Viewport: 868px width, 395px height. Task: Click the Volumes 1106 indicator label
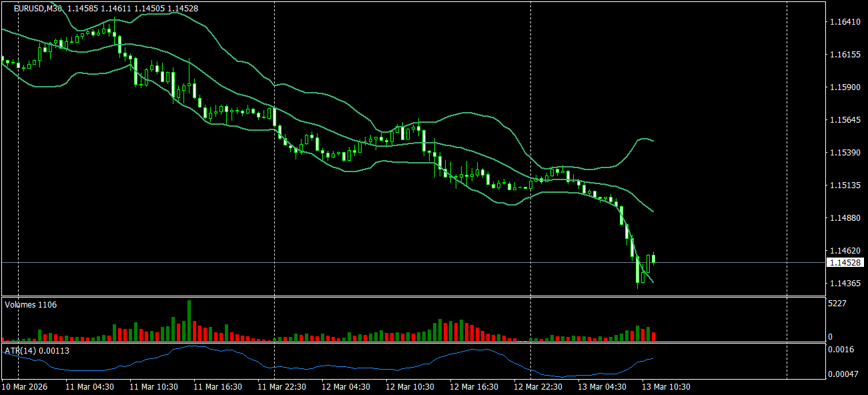point(31,305)
